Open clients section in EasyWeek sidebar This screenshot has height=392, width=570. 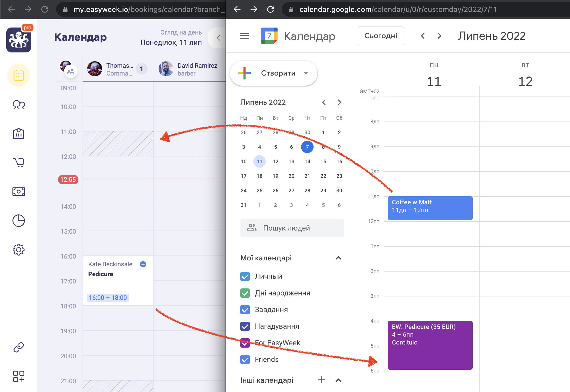click(x=19, y=105)
